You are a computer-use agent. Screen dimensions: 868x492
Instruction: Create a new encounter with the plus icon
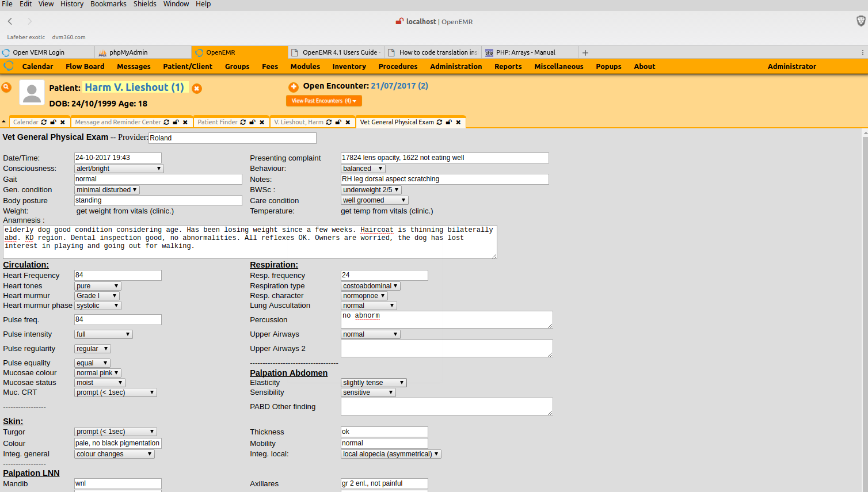coord(294,87)
